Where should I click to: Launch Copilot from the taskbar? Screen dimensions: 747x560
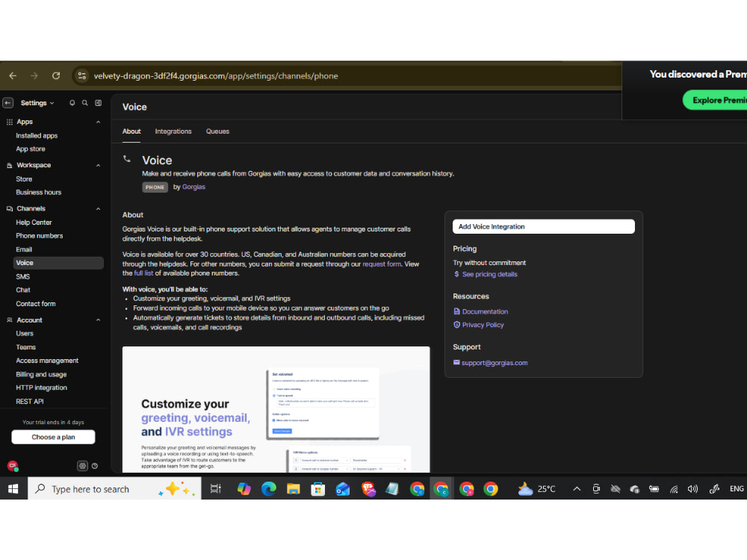244,489
